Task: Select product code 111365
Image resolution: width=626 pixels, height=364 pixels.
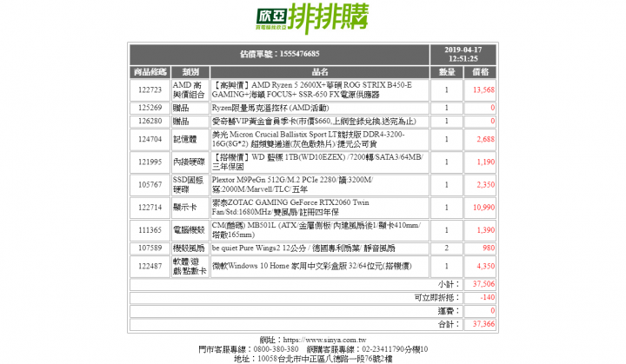Action: [x=150, y=230]
